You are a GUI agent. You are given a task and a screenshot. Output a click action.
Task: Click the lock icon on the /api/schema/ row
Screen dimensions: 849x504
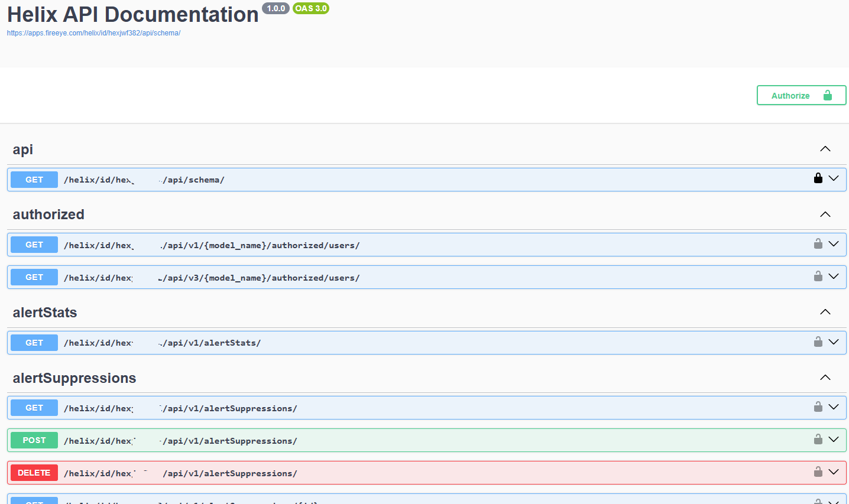click(x=818, y=178)
